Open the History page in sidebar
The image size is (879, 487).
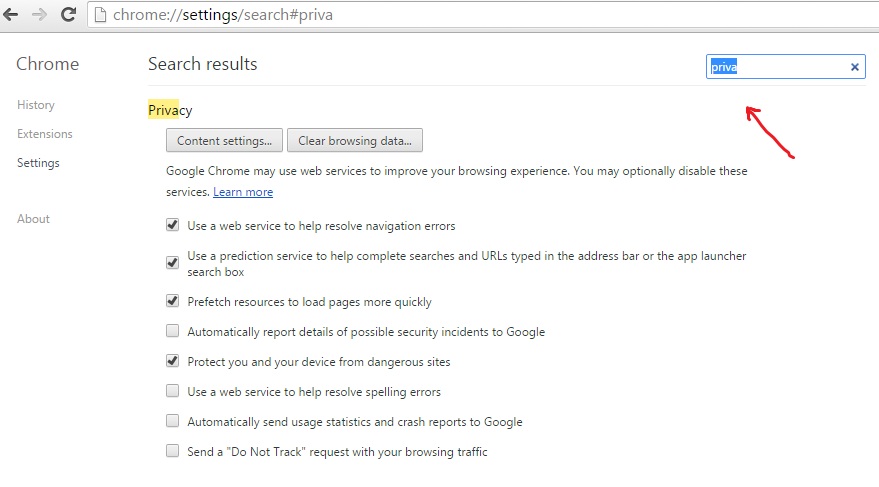point(36,105)
